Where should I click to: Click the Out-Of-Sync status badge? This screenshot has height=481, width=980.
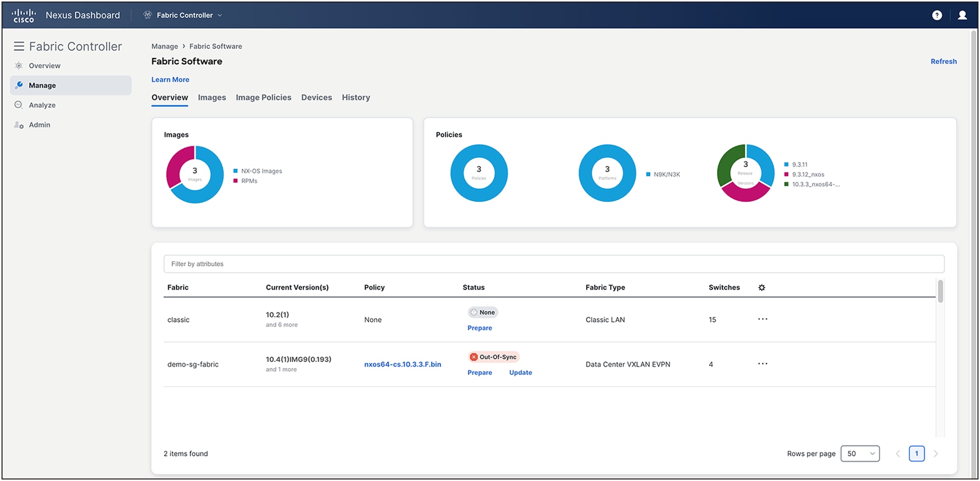click(493, 357)
